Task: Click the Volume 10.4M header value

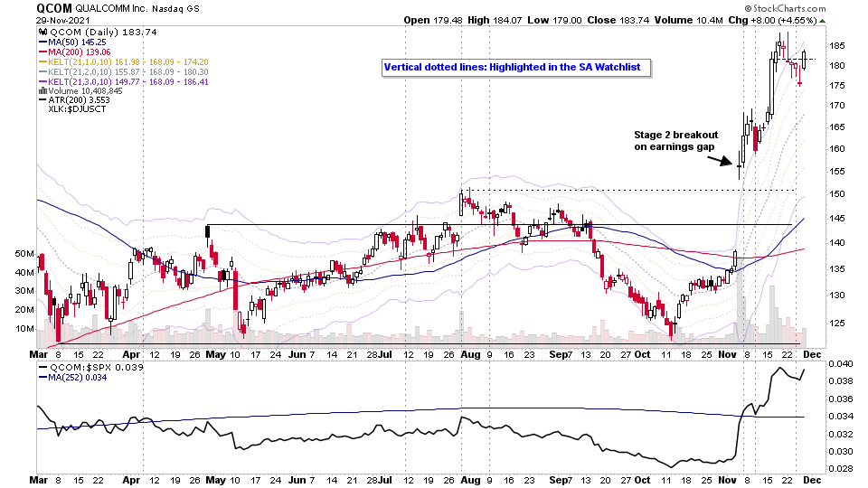Action: [688, 21]
